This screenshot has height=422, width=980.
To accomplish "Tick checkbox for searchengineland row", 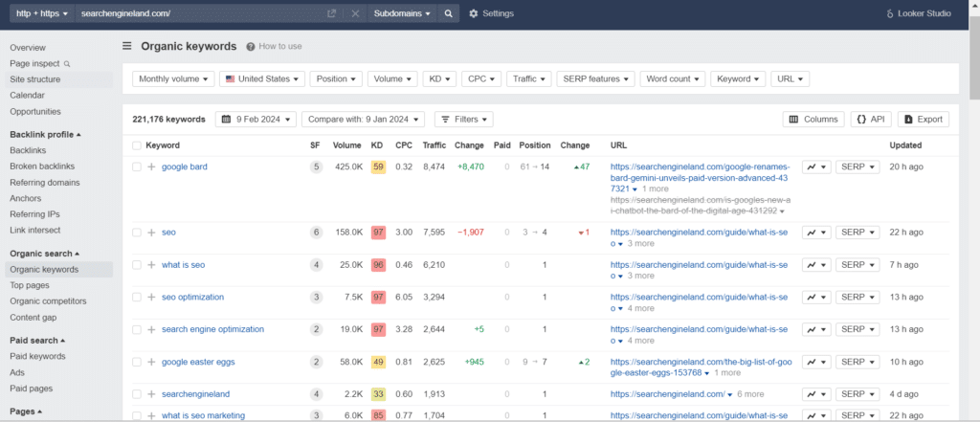I will 137,394.
